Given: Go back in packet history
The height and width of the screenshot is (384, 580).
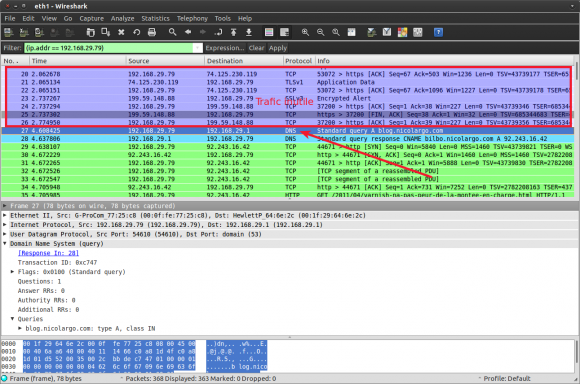Looking at the screenshot, I should coord(188,32).
